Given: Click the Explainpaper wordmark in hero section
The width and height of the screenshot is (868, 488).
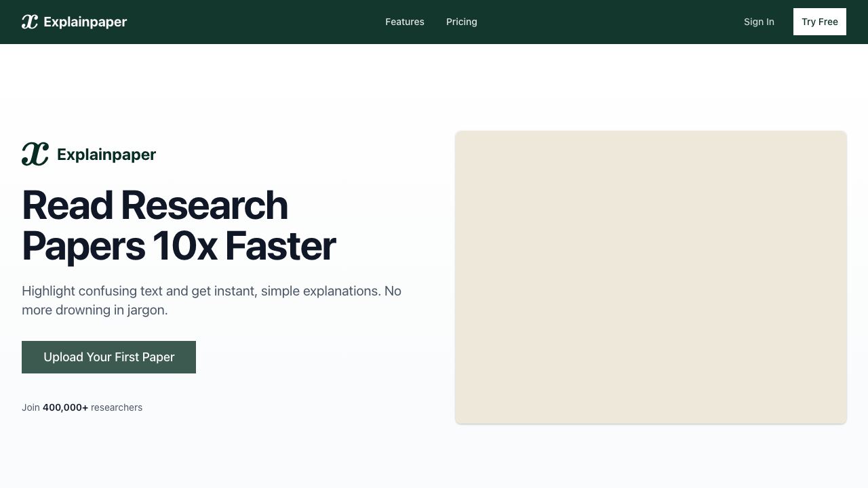Looking at the screenshot, I should 106,155.
